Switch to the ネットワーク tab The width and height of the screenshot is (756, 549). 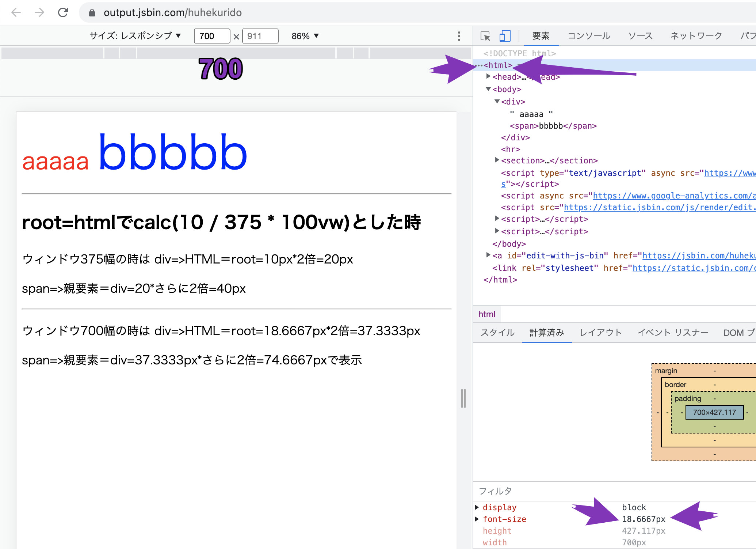[x=696, y=36]
